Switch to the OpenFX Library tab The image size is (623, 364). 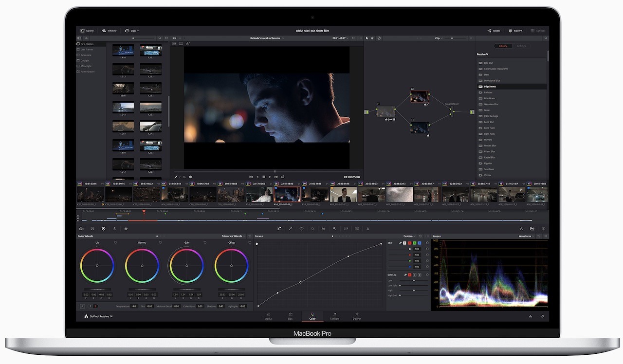[503, 46]
